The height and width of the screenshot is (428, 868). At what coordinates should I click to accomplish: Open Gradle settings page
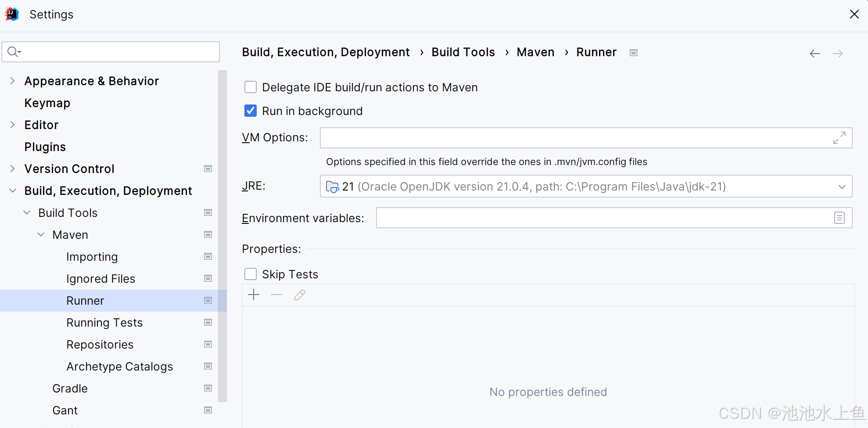click(x=70, y=388)
